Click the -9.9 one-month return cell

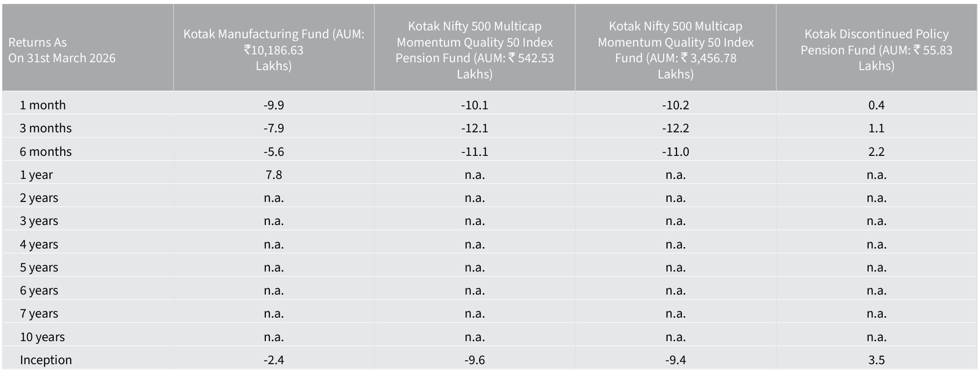coord(274,105)
